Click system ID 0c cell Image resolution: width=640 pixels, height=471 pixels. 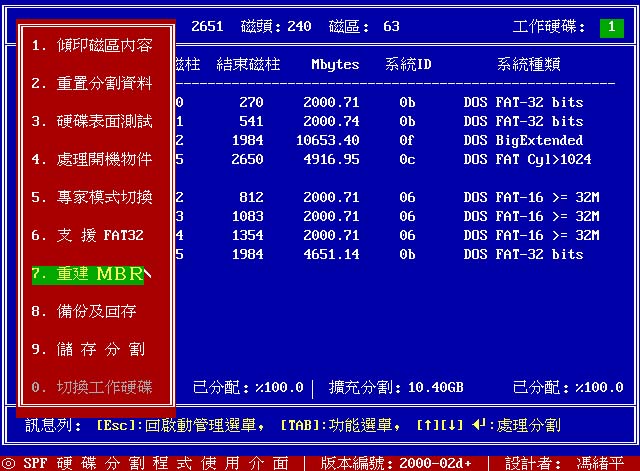pos(407,159)
